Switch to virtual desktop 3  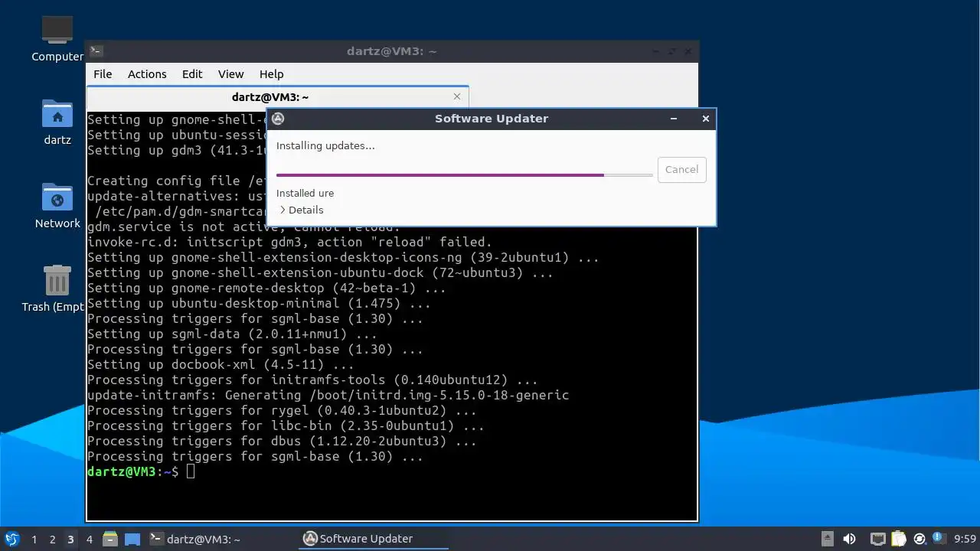pyautogui.click(x=70, y=540)
